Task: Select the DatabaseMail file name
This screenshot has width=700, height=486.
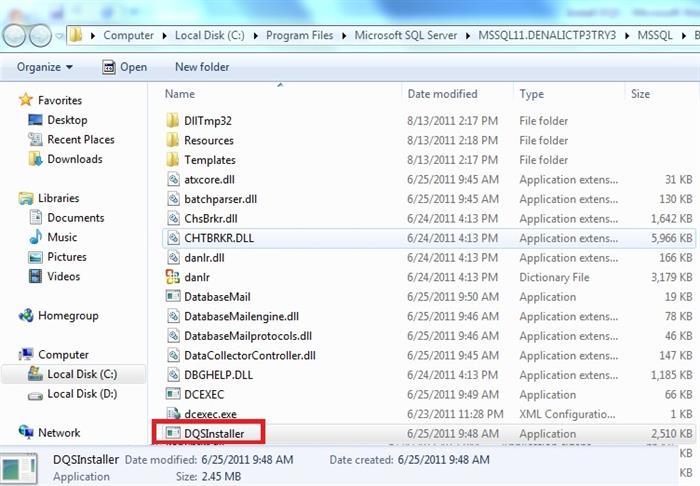Action: 217,297
